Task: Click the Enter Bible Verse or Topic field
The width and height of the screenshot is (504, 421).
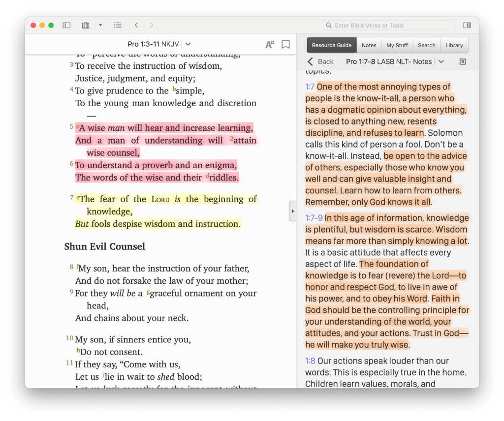Action: point(389,26)
